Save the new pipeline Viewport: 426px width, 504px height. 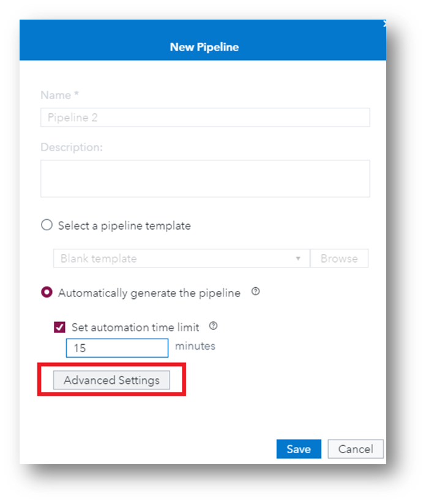click(298, 449)
